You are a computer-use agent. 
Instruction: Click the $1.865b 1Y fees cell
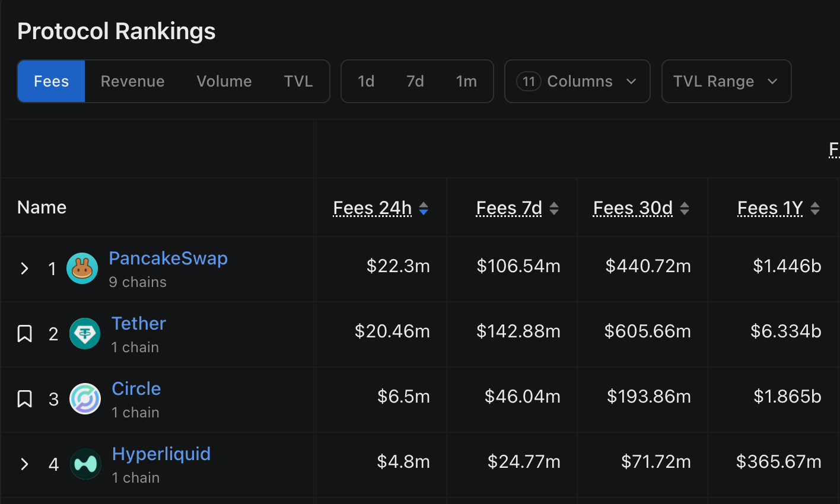(x=787, y=397)
